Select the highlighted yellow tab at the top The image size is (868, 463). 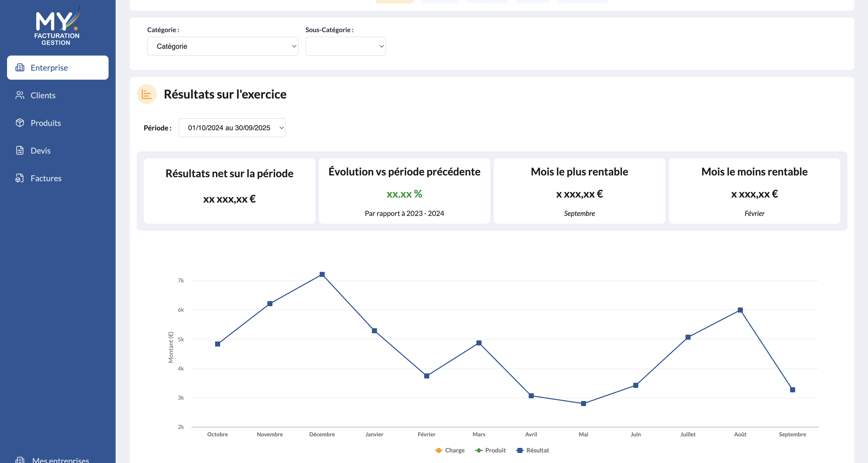click(394, 1)
